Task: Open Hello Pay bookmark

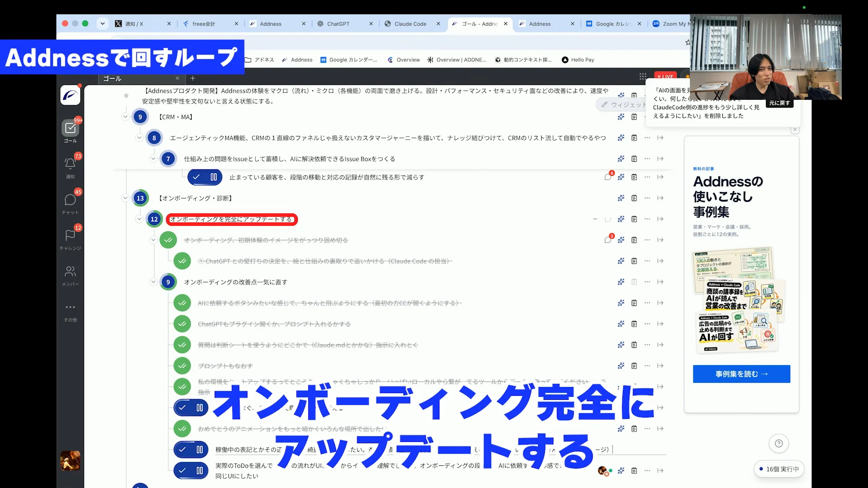Action: [578, 60]
